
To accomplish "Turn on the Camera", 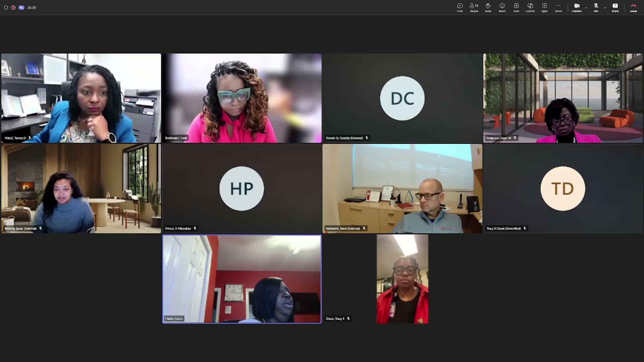I will (577, 7).
